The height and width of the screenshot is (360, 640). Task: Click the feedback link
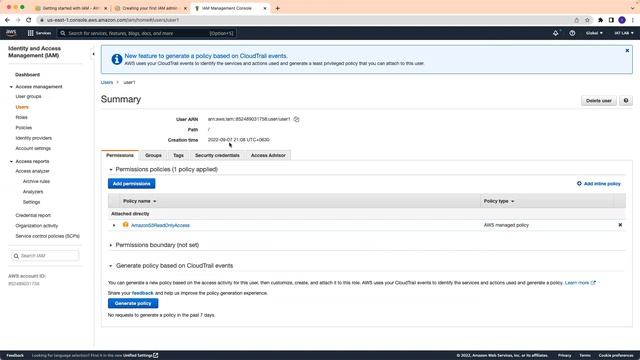tap(142, 293)
